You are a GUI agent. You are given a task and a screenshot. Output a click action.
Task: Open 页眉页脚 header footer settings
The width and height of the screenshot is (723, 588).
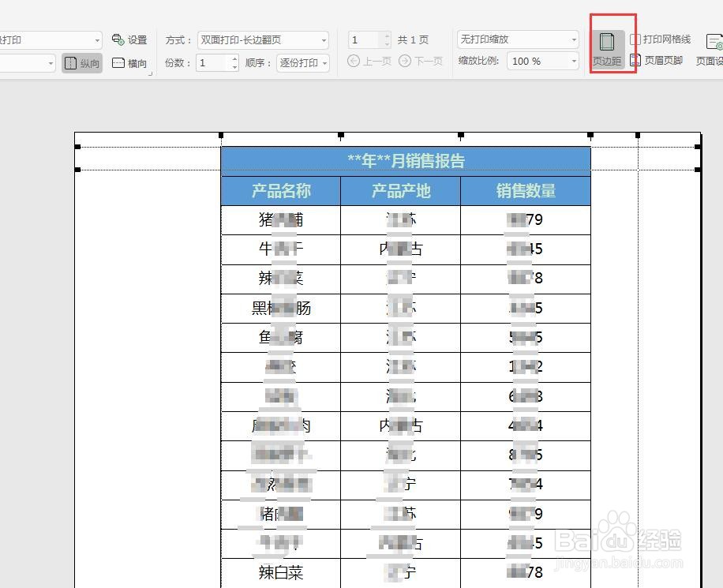click(657, 60)
